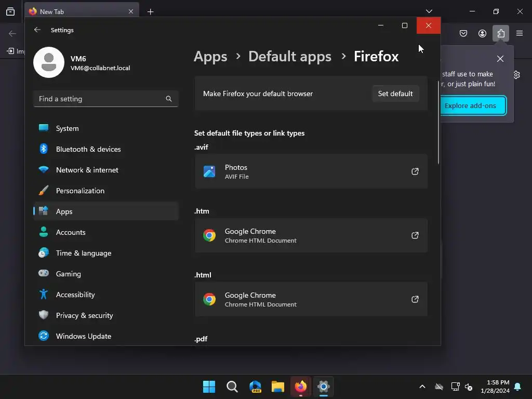Open Firefox list all tabs dropdown
The height and width of the screenshot is (399, 532).
point(429,11)
